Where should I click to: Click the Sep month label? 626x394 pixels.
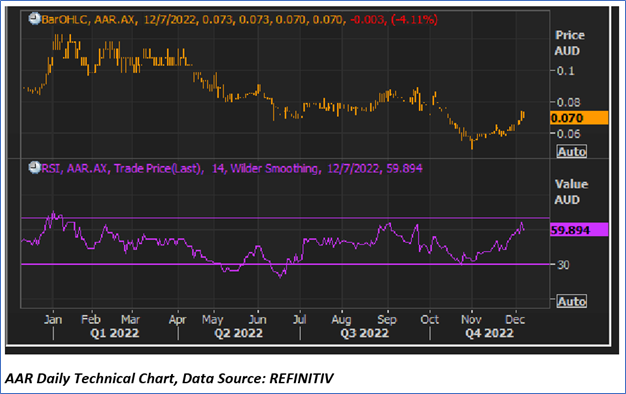tap(387, 319)
